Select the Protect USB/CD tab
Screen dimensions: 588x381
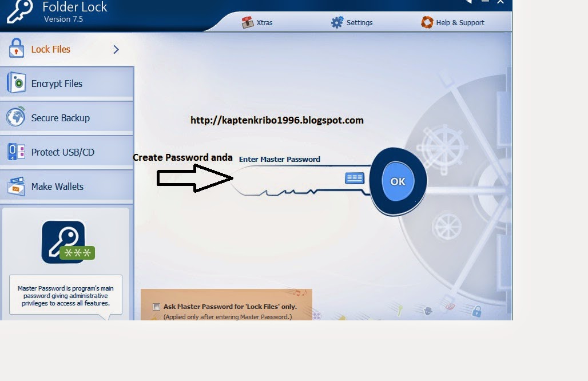(67, 152)
